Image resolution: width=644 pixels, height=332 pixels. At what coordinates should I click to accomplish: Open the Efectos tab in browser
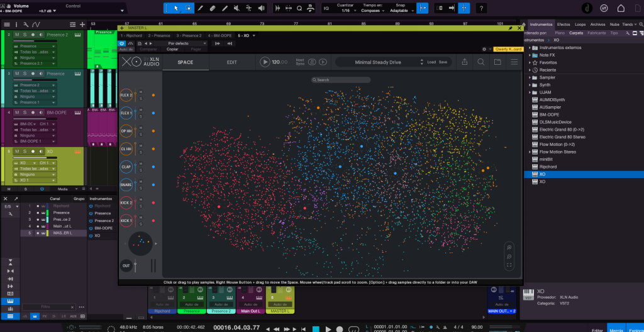pyautogui.click(x=563, y=24)
